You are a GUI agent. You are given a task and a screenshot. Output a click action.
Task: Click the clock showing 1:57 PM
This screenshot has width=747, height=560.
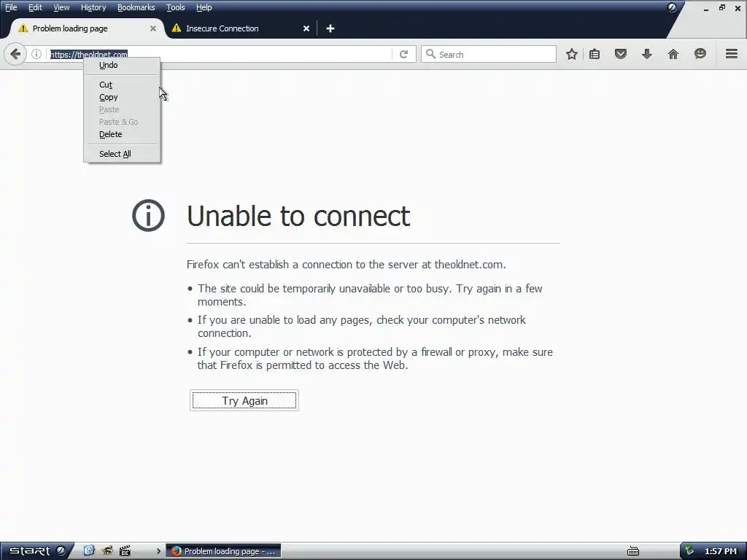coord(720,551)
